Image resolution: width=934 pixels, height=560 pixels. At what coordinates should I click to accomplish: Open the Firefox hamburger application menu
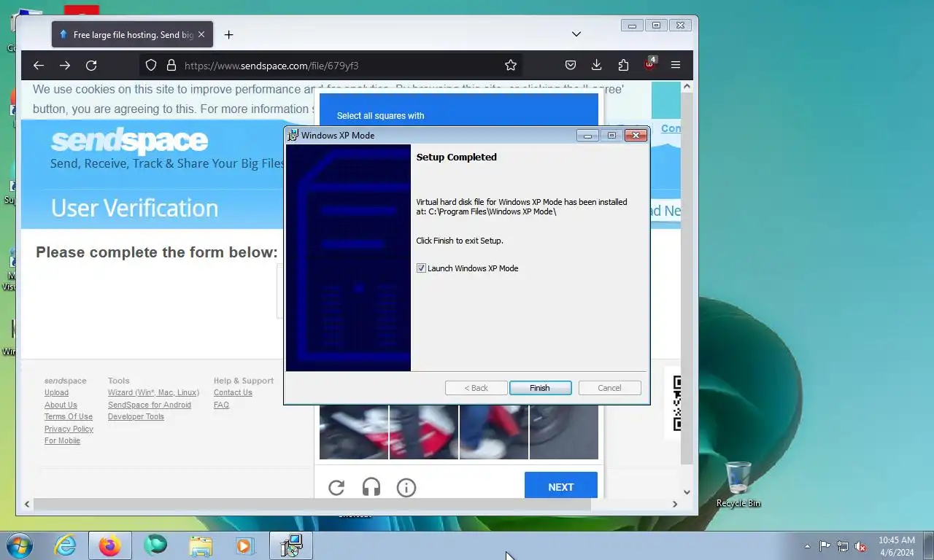(676, 66)
